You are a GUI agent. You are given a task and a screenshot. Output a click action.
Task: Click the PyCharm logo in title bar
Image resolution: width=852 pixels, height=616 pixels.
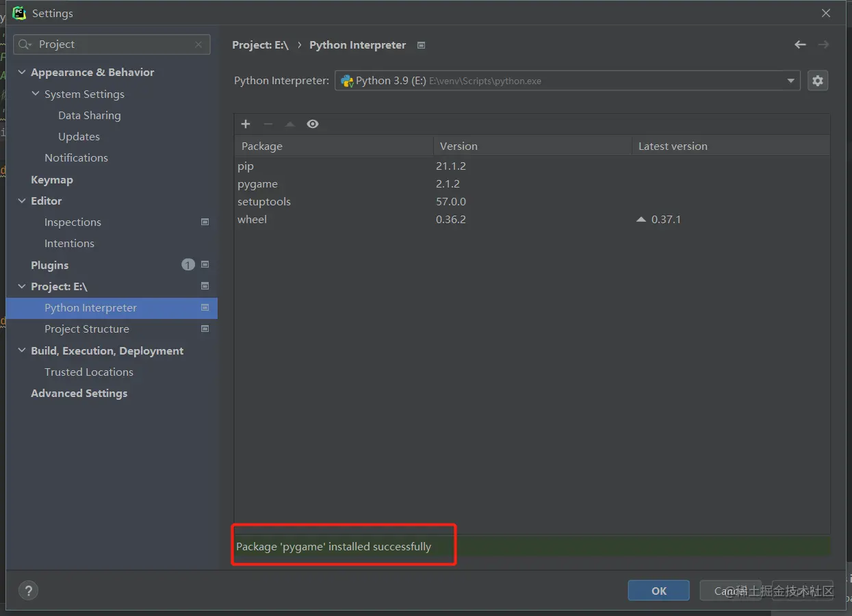pyautogui.click(x=19, y=13)
